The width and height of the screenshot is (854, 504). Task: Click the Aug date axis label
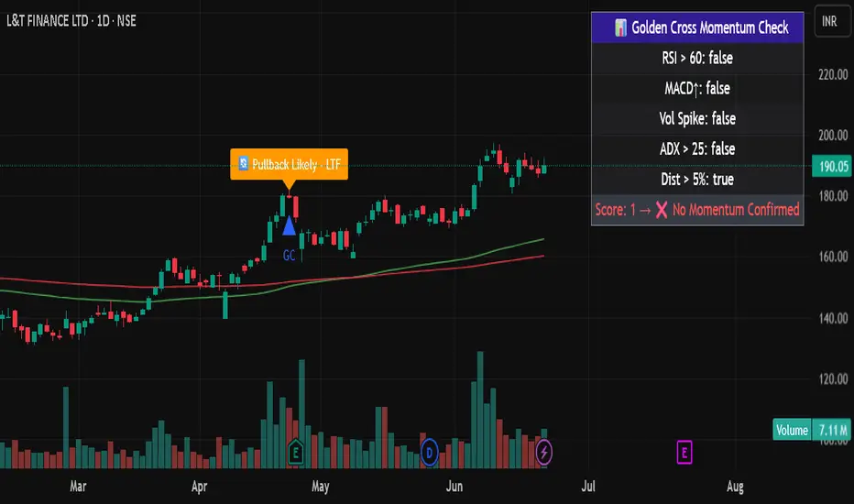coord(735,486)
